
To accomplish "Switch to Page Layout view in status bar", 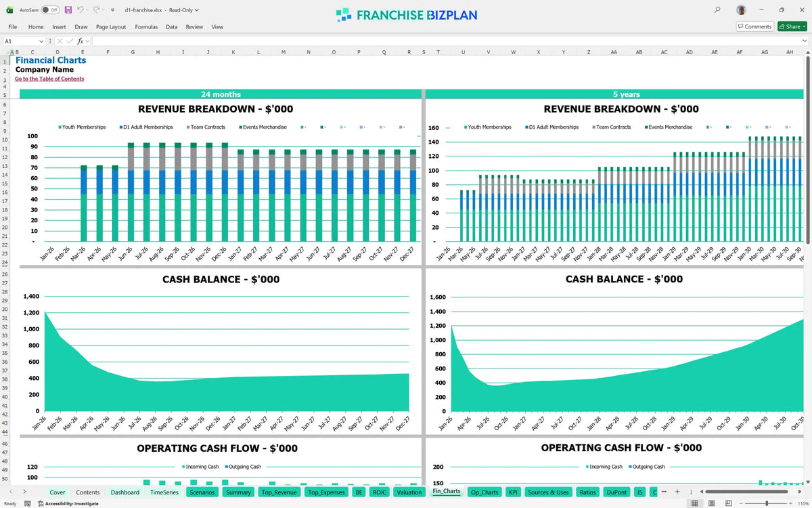I will [710, 503].
